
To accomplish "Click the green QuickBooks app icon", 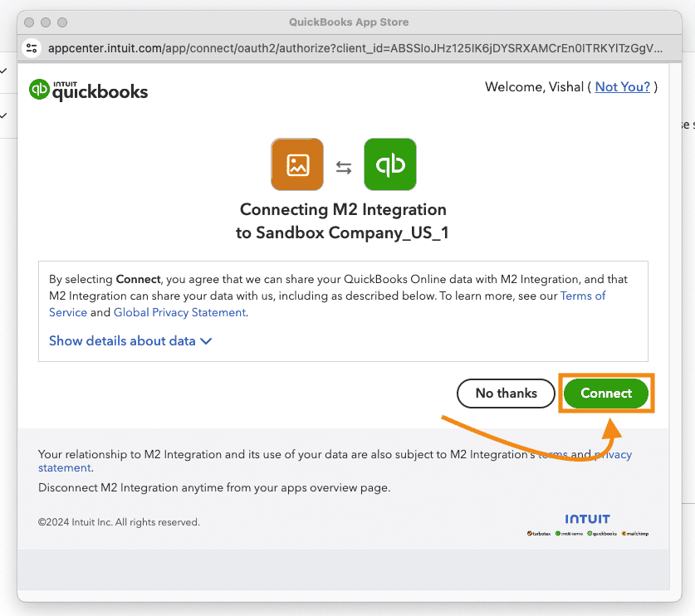I will click(x=389, y=164).
